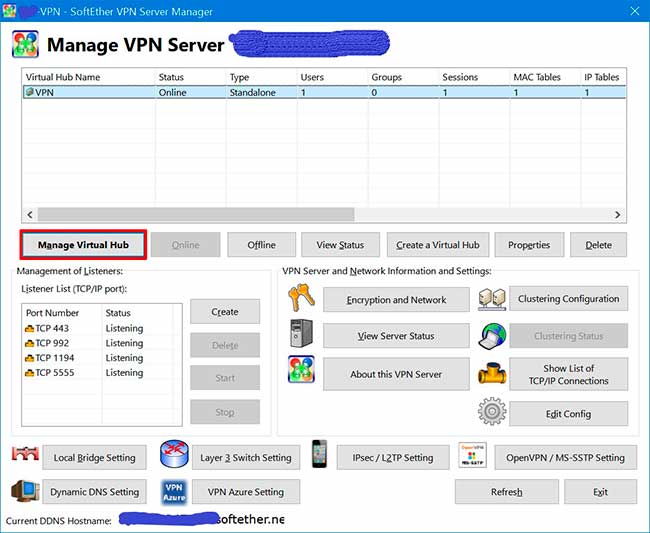Open Layer 3 Switch Setting
This screenshot has width=650, height=533.
(x=246, y=458)
